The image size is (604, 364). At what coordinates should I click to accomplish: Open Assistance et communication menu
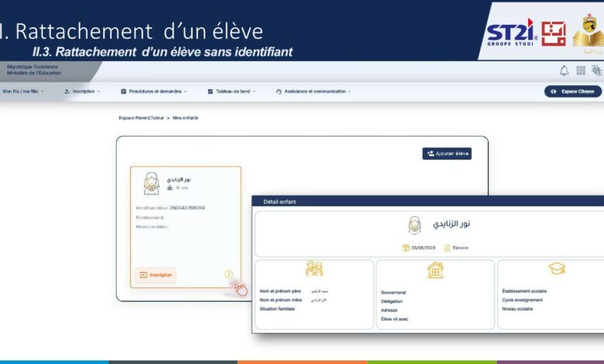point(314,91)
